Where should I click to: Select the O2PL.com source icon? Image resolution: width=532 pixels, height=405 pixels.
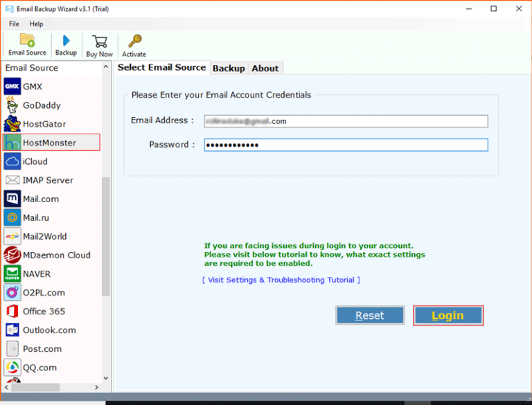12,292
